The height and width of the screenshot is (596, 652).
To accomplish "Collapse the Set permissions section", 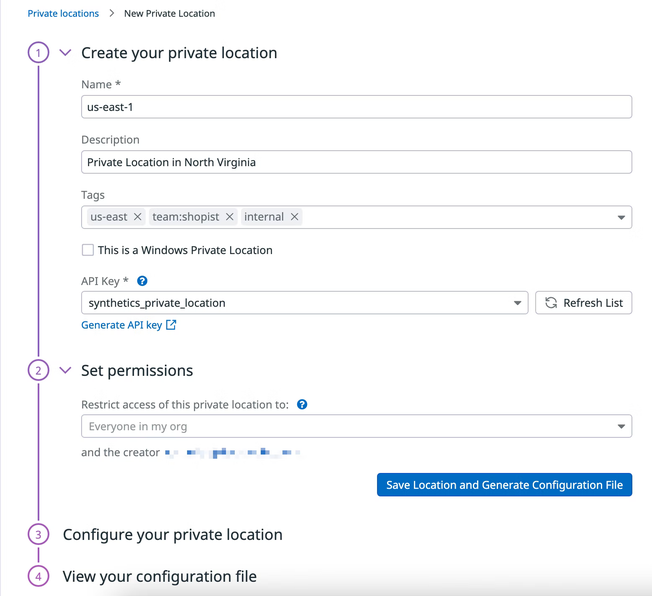I will [66, 371].
